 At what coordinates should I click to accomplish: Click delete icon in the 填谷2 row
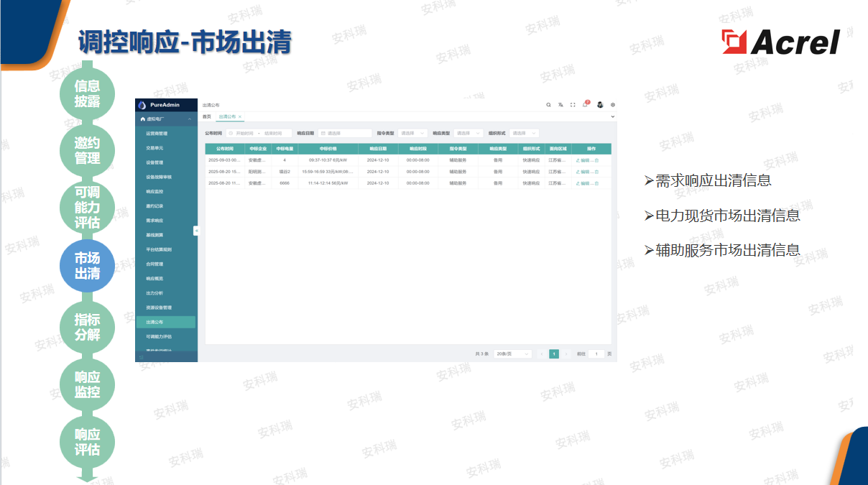point(596,172)
